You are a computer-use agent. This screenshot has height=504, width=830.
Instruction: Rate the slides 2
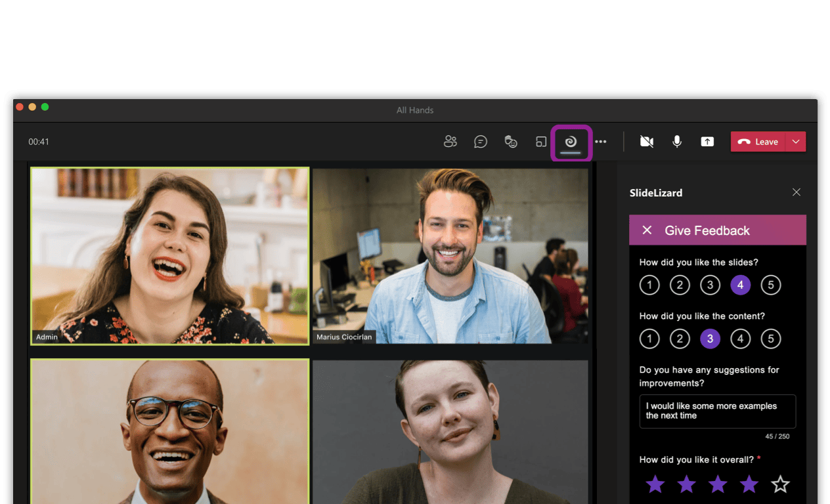point(680,285)
